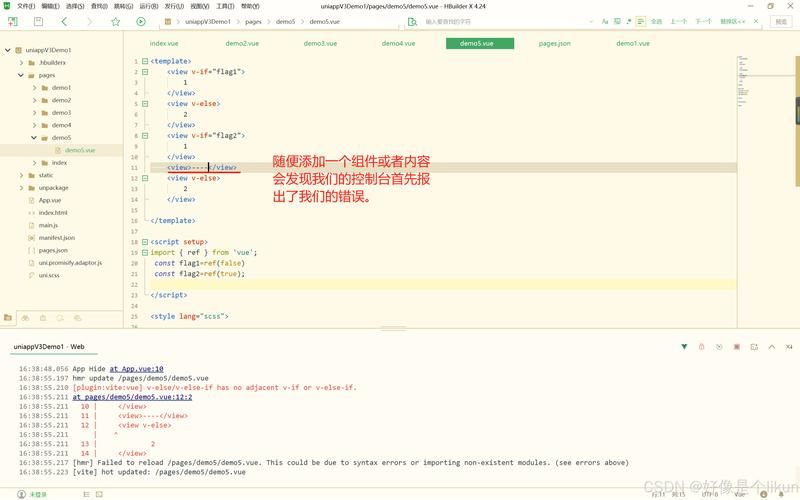Open the 编辑(E) menu
Image resolution: width=800 pixels, height=500 pixels.
(x=50, y=6)
